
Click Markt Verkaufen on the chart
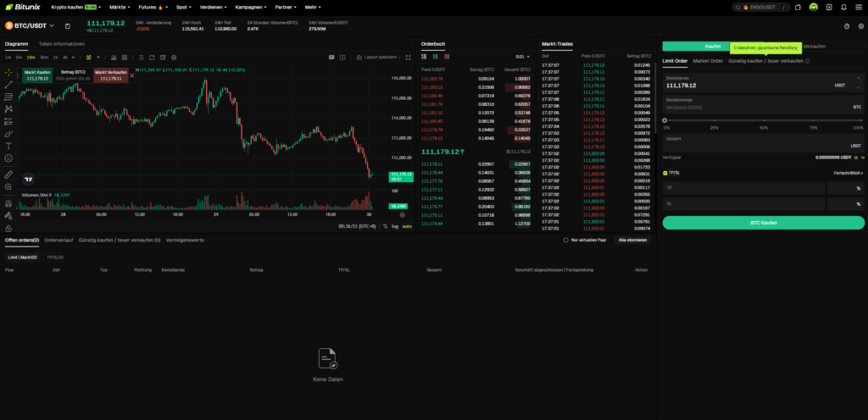(x=111, y=75)
